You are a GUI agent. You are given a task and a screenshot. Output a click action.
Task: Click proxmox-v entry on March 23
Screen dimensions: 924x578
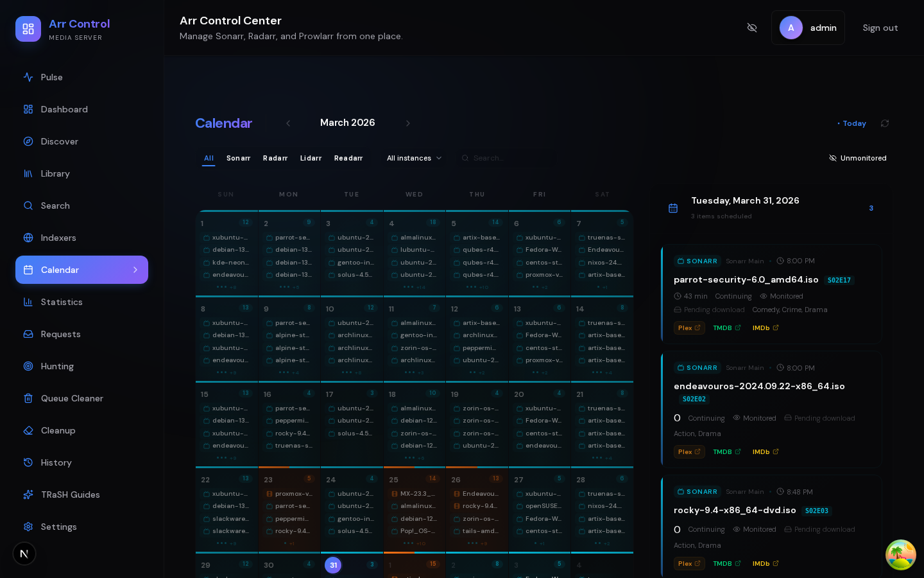[x=289, y=494]
